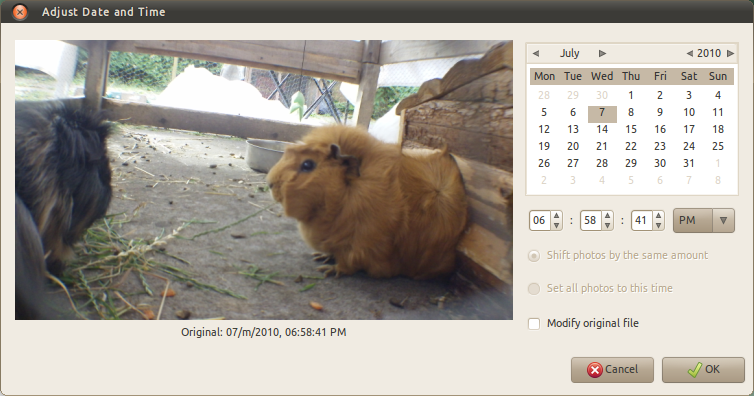Click the July month label
Image resolution: width=754 pixels, height=396 pixels.
pos(569,53)
